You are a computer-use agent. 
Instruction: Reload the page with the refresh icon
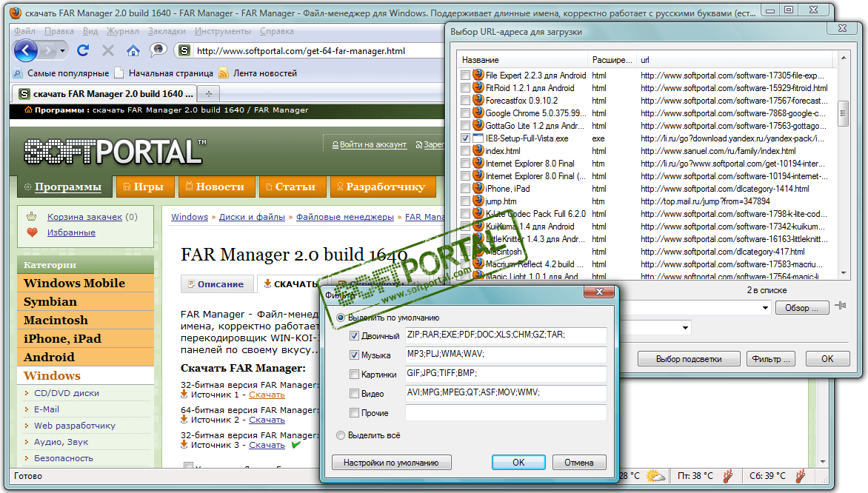coord(83,51)
